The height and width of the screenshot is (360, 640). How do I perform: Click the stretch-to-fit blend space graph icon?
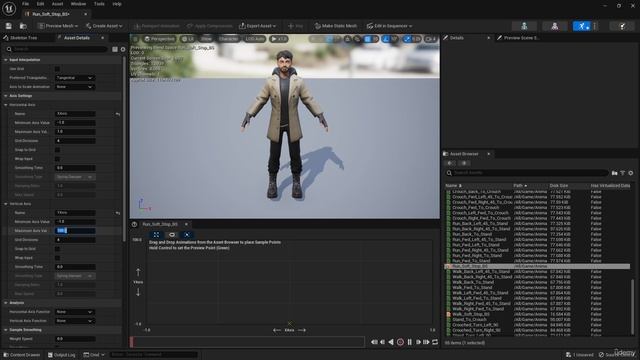pyautogui.click(x=156, y=235)
